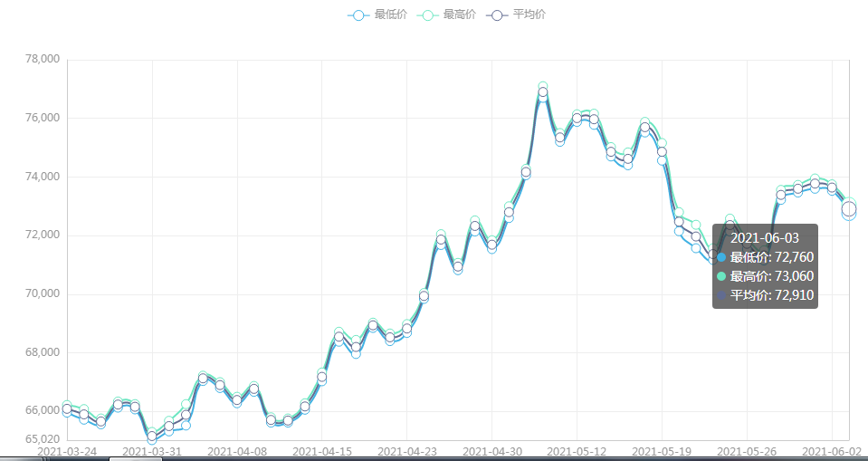Viewport: 868px width, 461px height.
Task: Toggle the 最高价 legend label
Action: click(x=459, y=14)
